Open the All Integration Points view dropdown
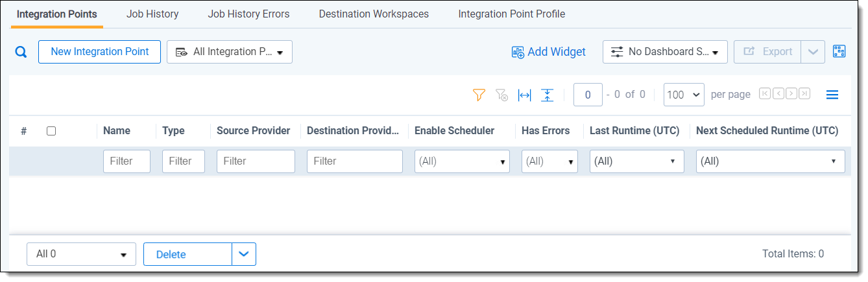 pyautogui.click(x=230, y=52)
